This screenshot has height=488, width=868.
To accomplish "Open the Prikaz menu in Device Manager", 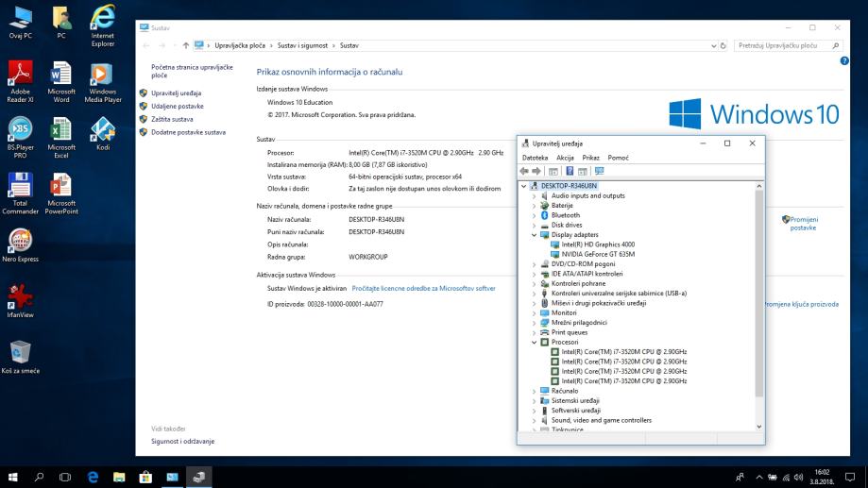I will [590, 158].
